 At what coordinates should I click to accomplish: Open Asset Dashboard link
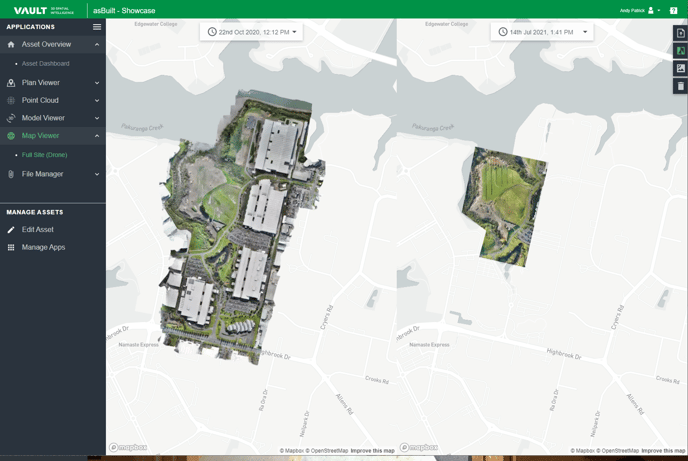46,64
